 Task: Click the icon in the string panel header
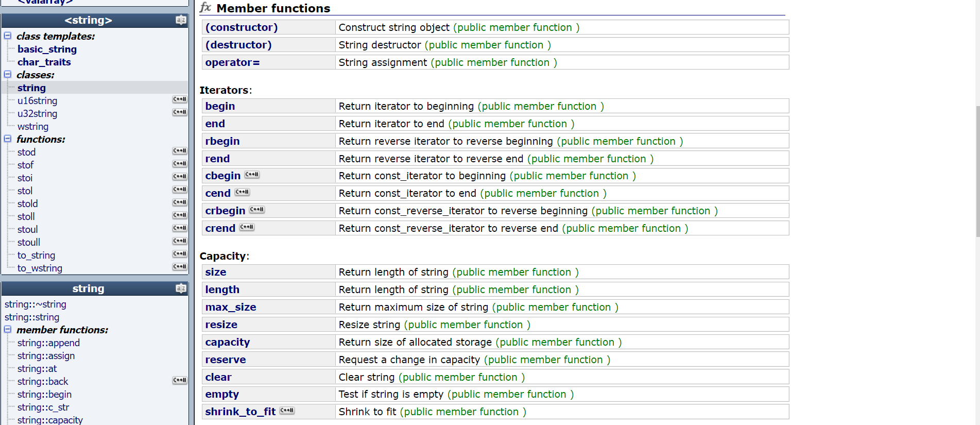[181, 288]
